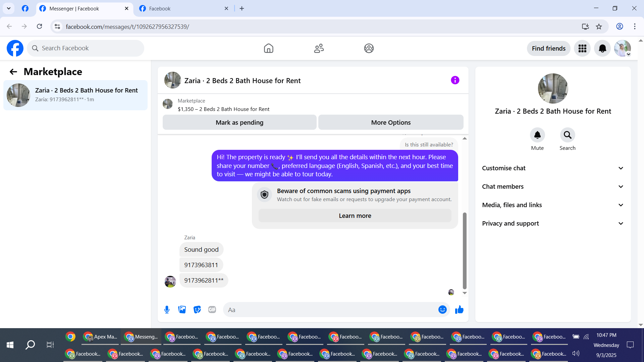The width and height of the screenshot is (644, 362).
Task: Open Windows taskbar search
Action: 30,345
